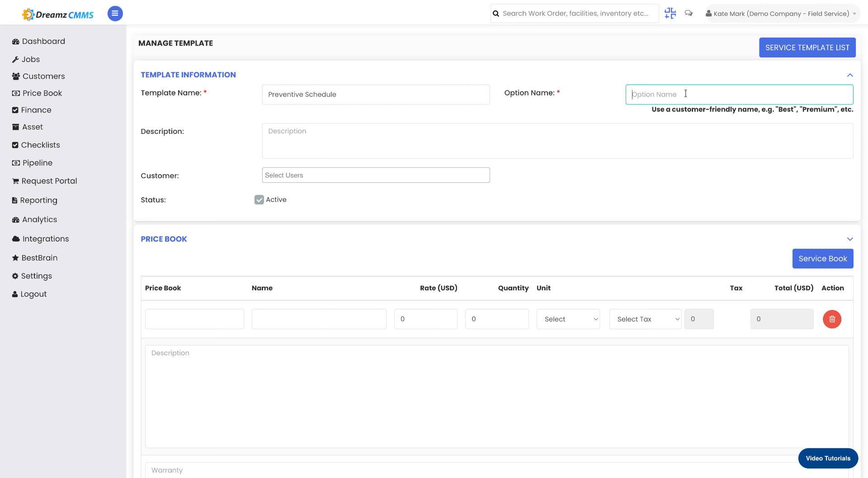Screen dimensions: 868x478
Task: Click the Select Users customer field
Action: 376,175
